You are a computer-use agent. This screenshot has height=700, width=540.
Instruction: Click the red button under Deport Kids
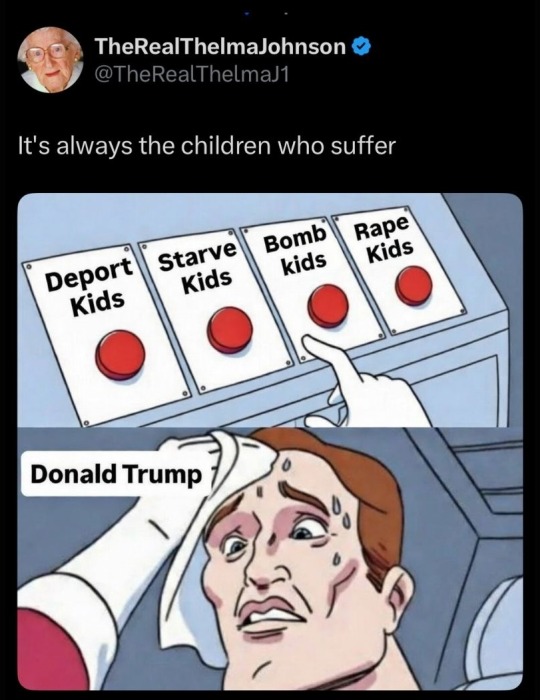click(x=120, y=354)
